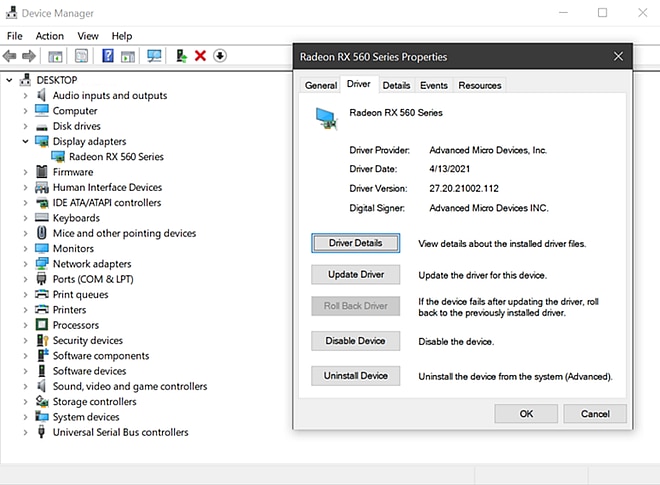Click the driver date 4/13/2021 value
The height and width of the screenshot is (485, 660).
pyautogui.click(x=450, y=169)
